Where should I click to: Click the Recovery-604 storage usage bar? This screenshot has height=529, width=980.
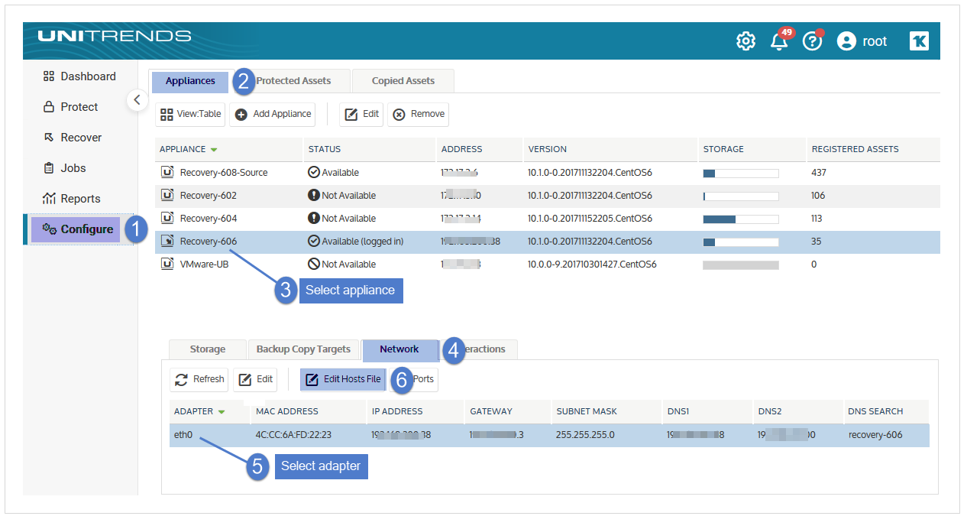coord(741,219)
